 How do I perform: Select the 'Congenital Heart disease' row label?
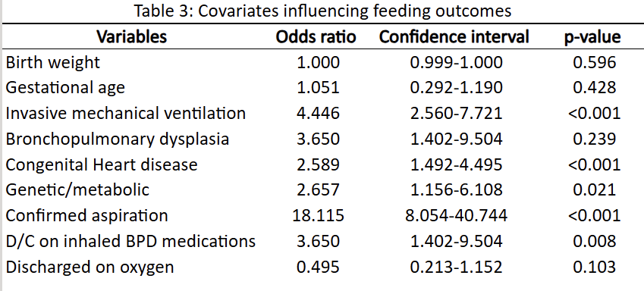pos(102,164)
